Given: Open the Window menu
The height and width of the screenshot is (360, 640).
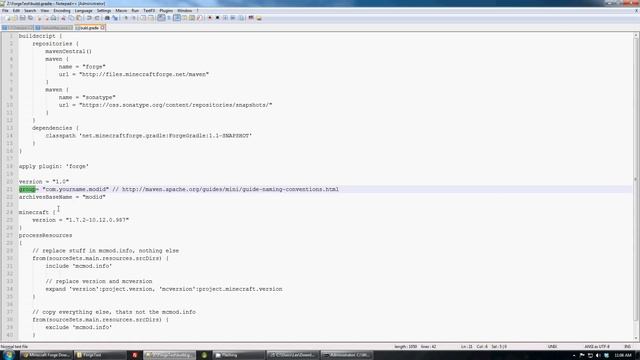Looking at the screenshot, I should pyautogui.click(x=184, y=11).
